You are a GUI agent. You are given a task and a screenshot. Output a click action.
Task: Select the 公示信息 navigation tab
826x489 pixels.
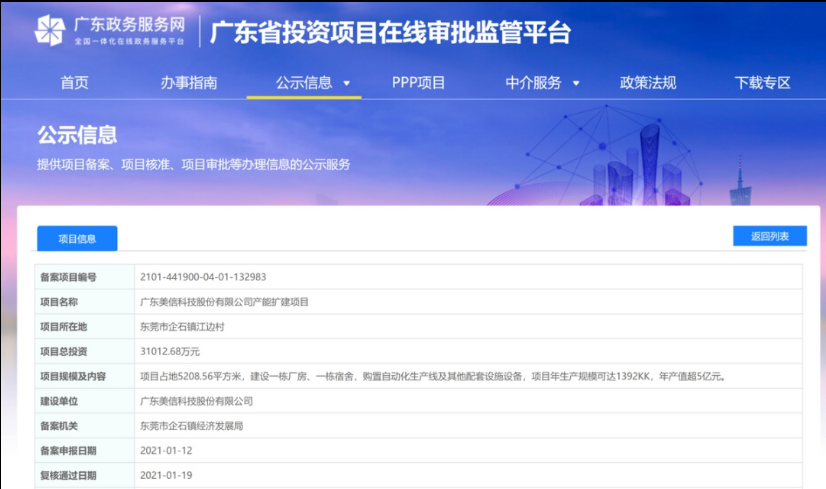304,83
